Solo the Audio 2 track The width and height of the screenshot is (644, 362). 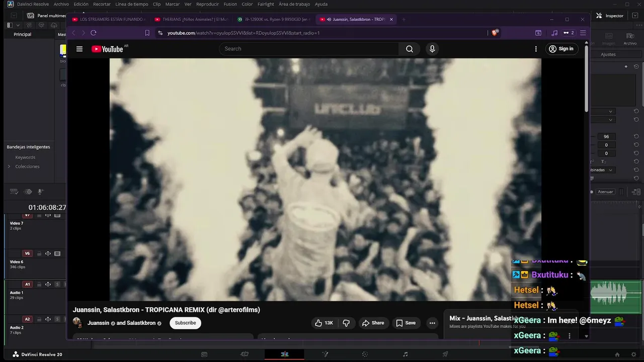[x=57, y=319]
